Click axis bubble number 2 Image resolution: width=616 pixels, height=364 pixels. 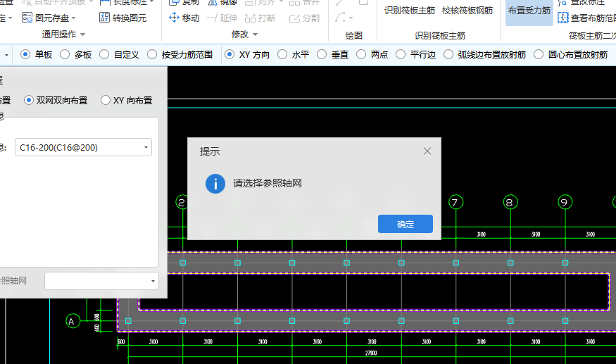pyautogui.click(x=182, y=203)
